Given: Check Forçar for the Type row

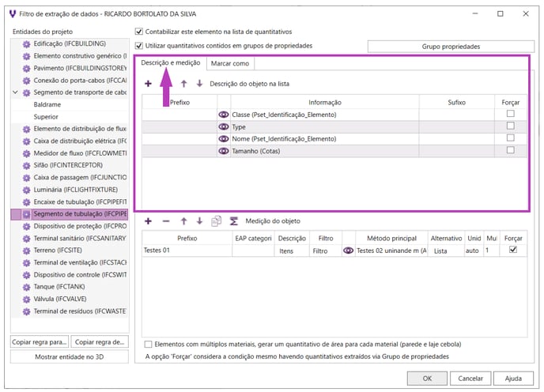Looking at the screenshot, I should pyautogui.click(x=510, y=126).
